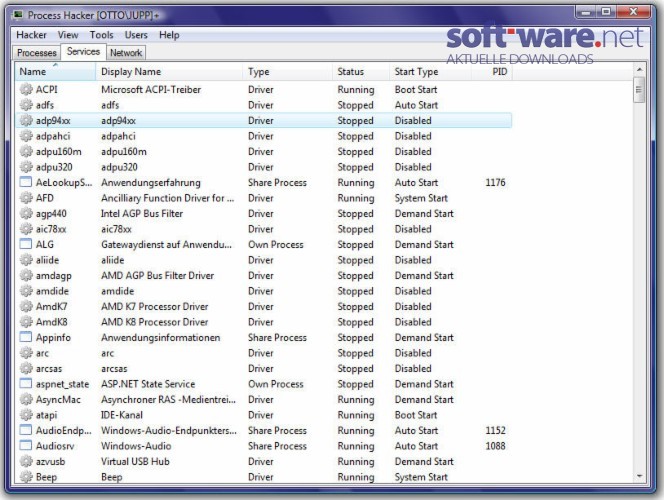
Task: Click the gear icon next to AFD
Action: [x=26, y=198]
